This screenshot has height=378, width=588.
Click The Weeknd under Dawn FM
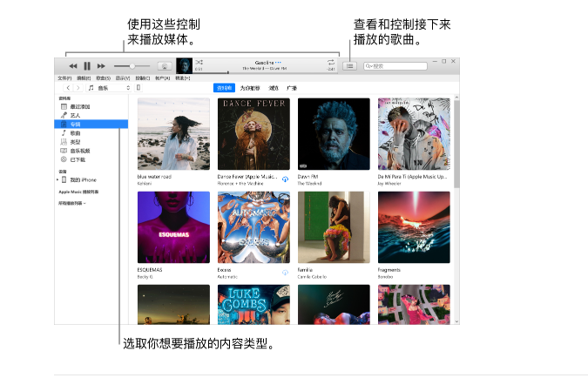point(309,184)
